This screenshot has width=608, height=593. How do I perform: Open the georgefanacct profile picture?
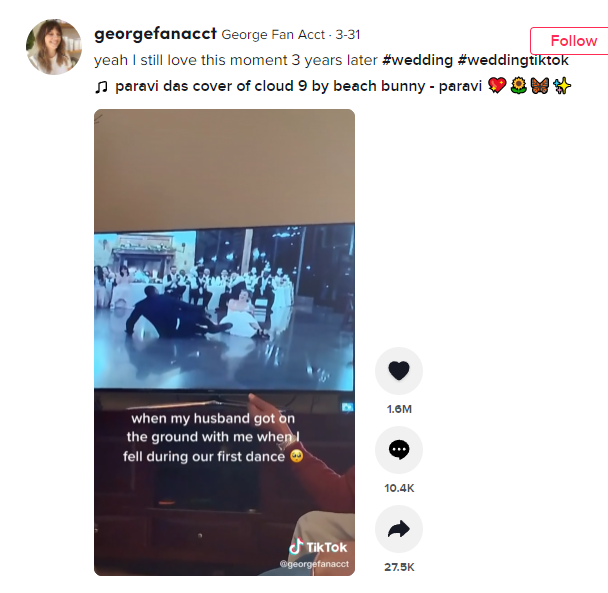[x=54, y=47]
